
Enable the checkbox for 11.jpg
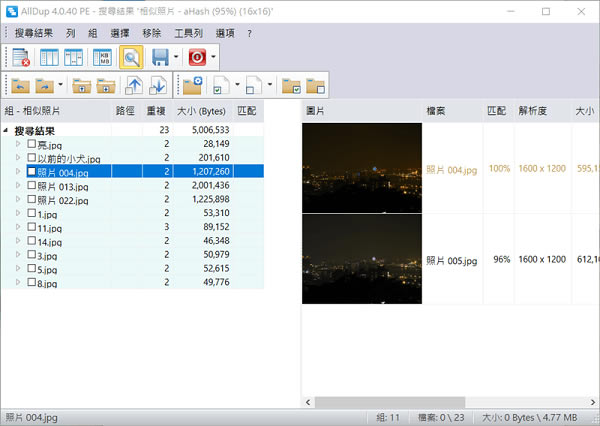[32, 228]
